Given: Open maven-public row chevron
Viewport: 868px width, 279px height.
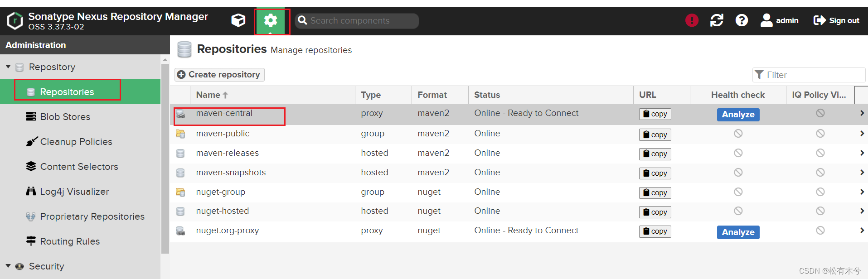Looking at the screenshot, I should (862, 134).
